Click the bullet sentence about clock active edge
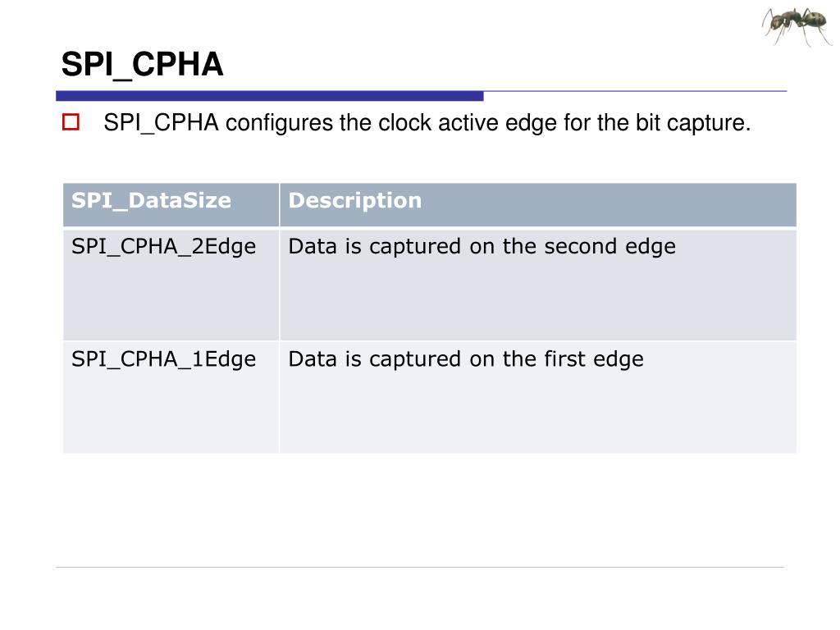840x630 pixels. click(x=427, y=123)
